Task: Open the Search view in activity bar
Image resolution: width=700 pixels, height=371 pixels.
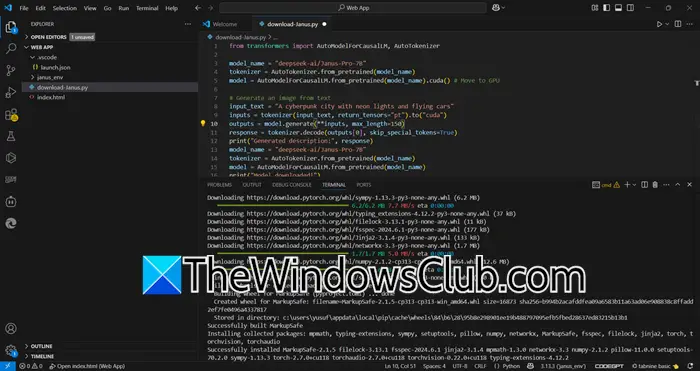Action: [x=11, y=48]
